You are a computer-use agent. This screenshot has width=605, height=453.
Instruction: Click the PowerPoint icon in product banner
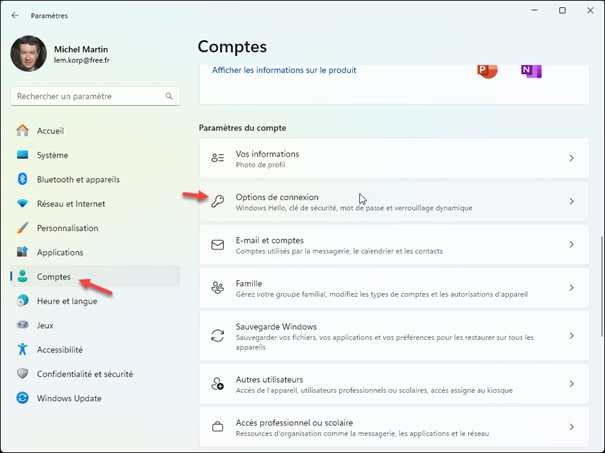tap(487, 70)
